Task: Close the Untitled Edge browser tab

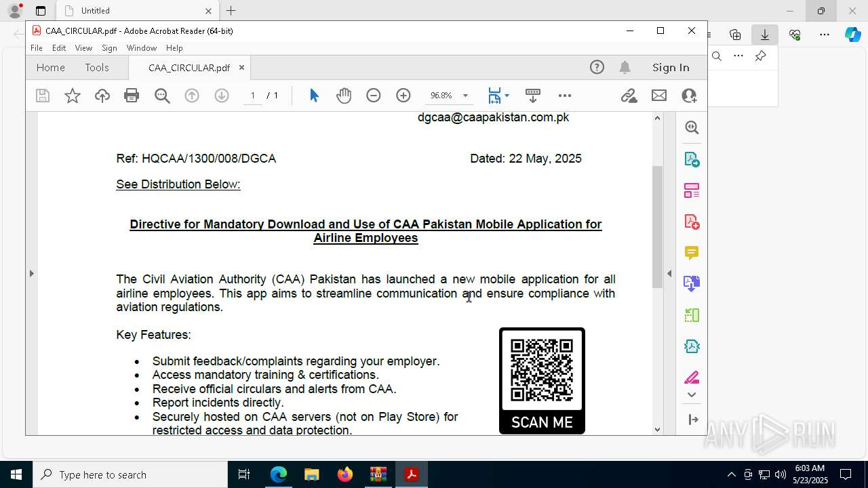Action: click(208, 11)
